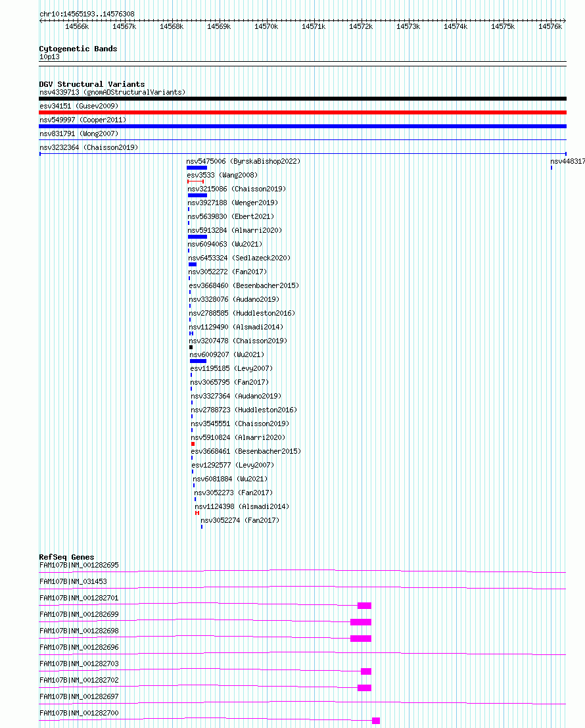
Task: Select the black square under nsv3207478
Action: coord(191,347)
